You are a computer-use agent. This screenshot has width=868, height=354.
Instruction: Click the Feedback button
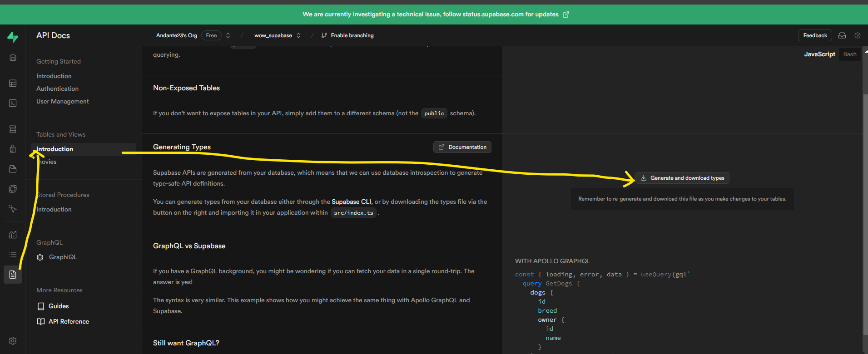815,35
